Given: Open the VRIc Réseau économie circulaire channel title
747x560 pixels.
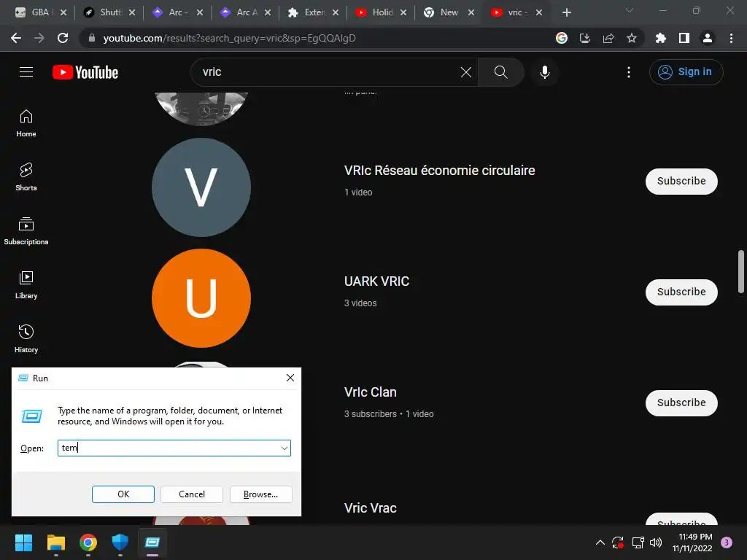Looking at the screenshot, I should pyautogui.click(x=439, y=171).
